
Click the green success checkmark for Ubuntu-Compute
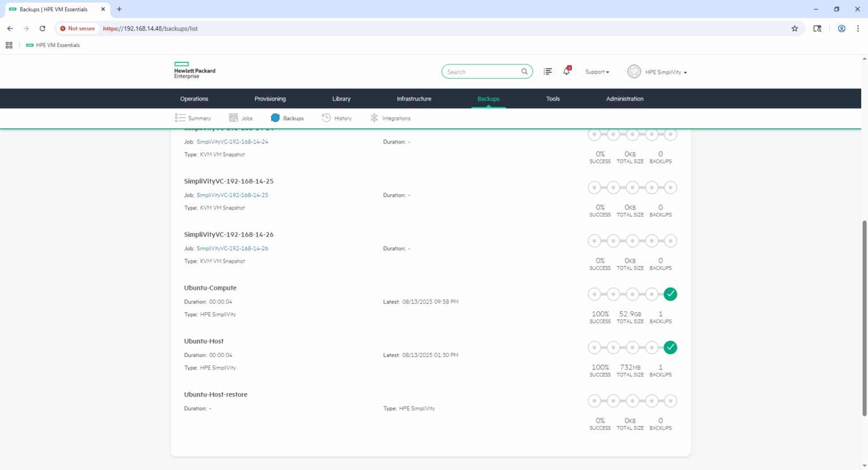[x=670, y=294]
